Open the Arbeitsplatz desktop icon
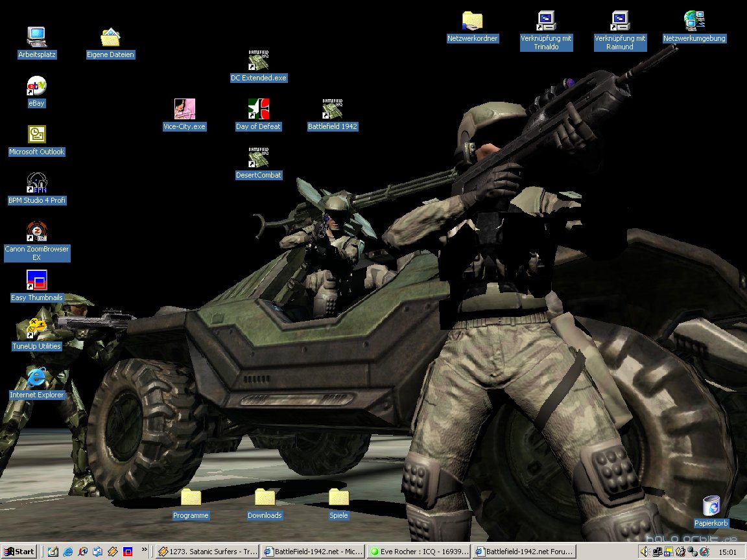 click(x=37, y=43)
